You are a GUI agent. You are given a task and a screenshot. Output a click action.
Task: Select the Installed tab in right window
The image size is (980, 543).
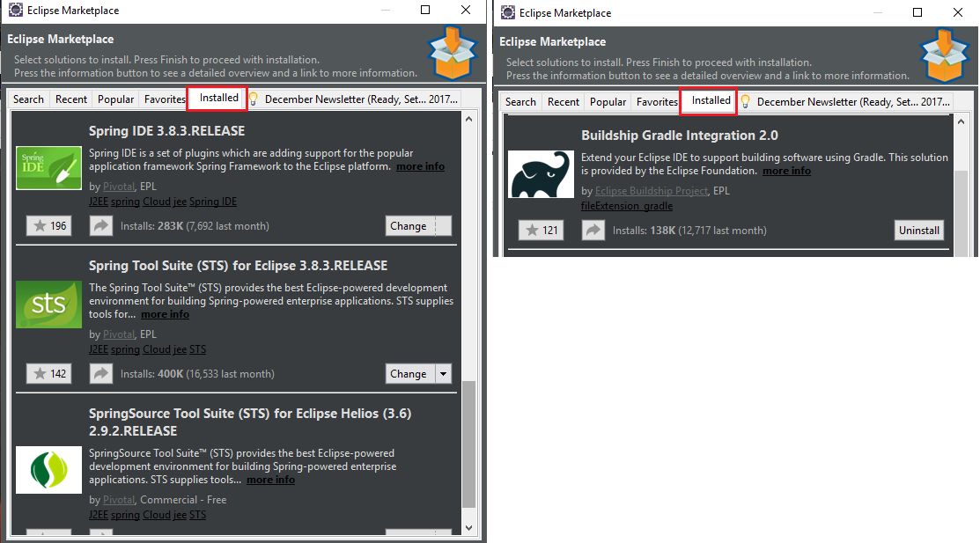[711, 100]
